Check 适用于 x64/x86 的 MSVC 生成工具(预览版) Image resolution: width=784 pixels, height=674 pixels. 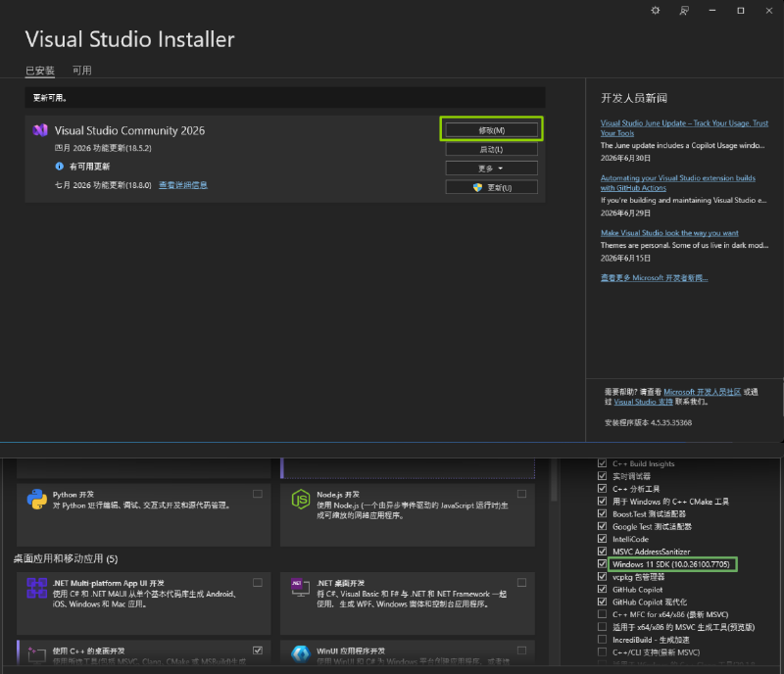602,627
